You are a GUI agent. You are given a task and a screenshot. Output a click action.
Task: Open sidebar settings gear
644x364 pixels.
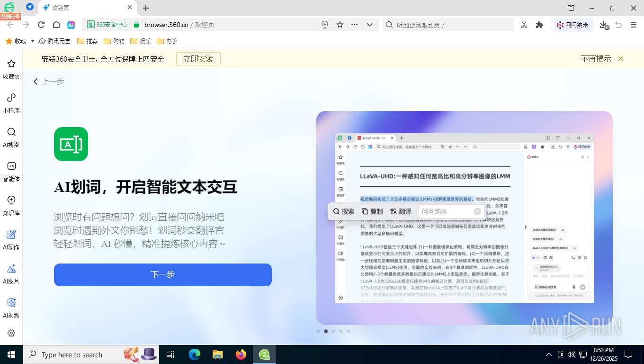[11, 333]
